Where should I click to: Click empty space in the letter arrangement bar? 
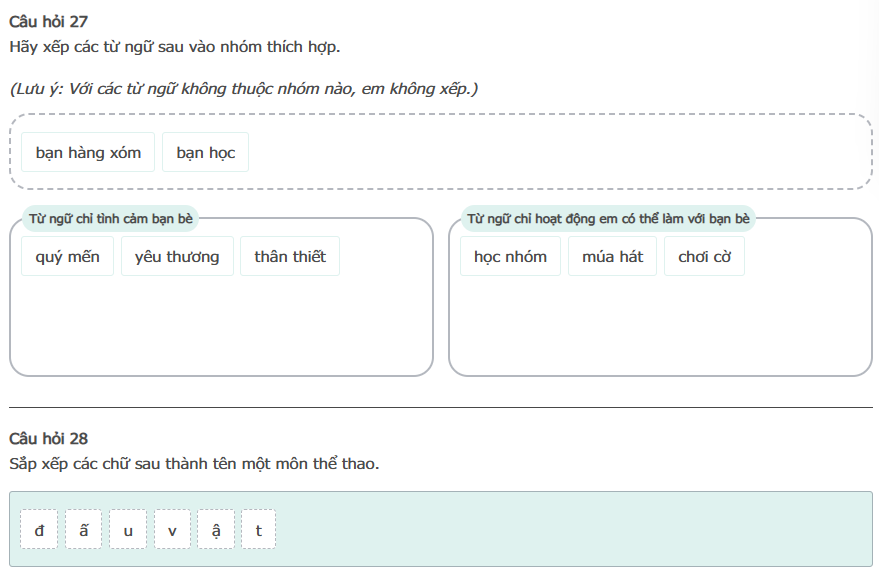point(570,530)
